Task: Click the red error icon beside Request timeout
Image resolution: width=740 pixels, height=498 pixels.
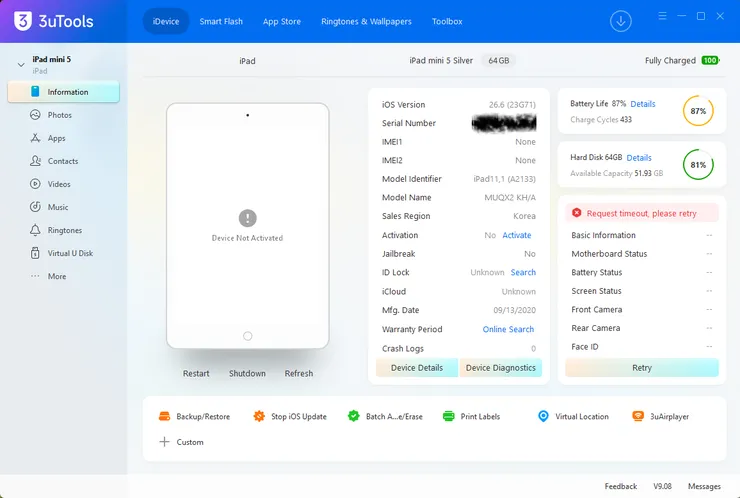Action: (577, 213)
